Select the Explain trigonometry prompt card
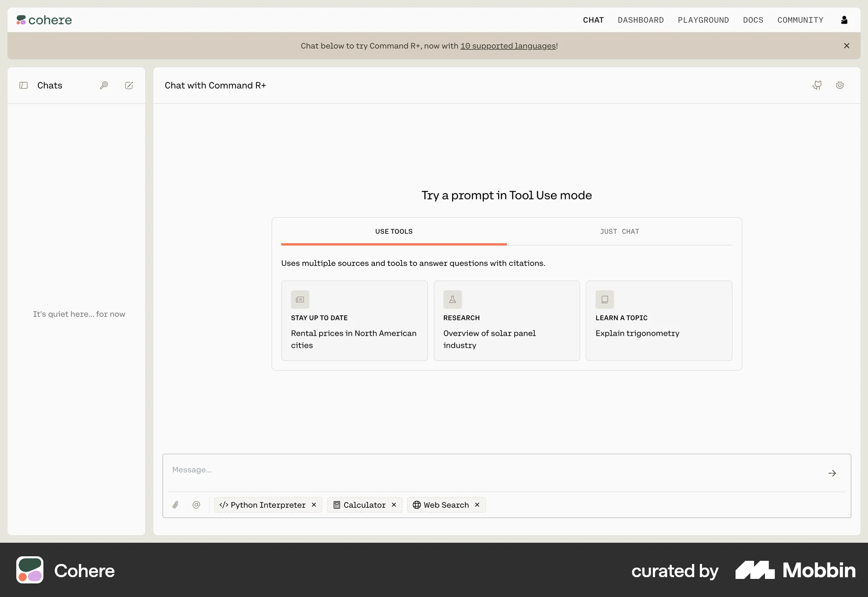Image resolution: width=868 pixels, height=597 pixels. pos(659,321)
